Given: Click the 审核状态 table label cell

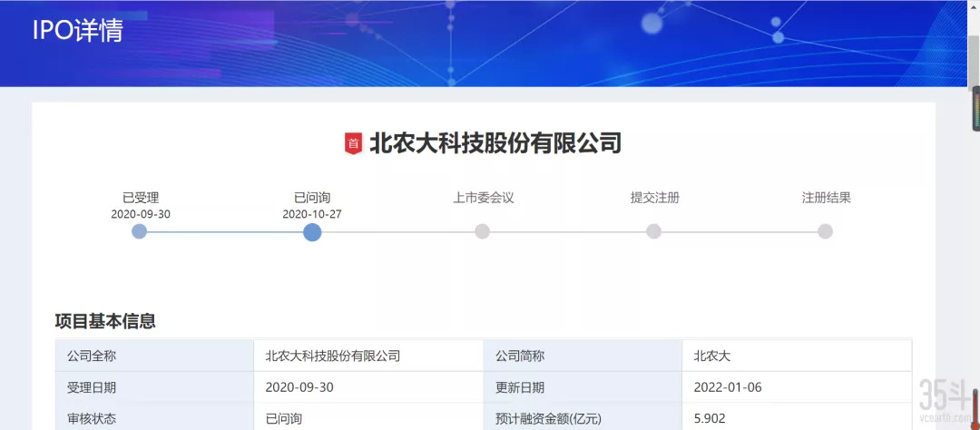Looking at the screenshot, I should 154,417.
